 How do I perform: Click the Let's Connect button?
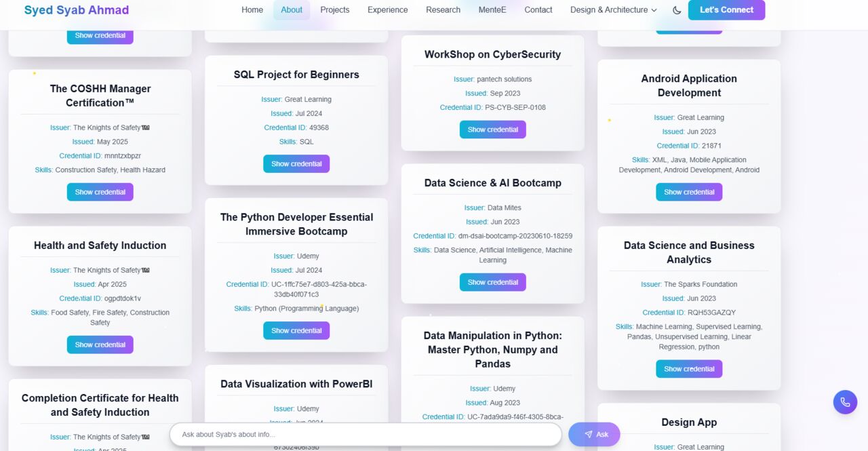tap(726, 10)
